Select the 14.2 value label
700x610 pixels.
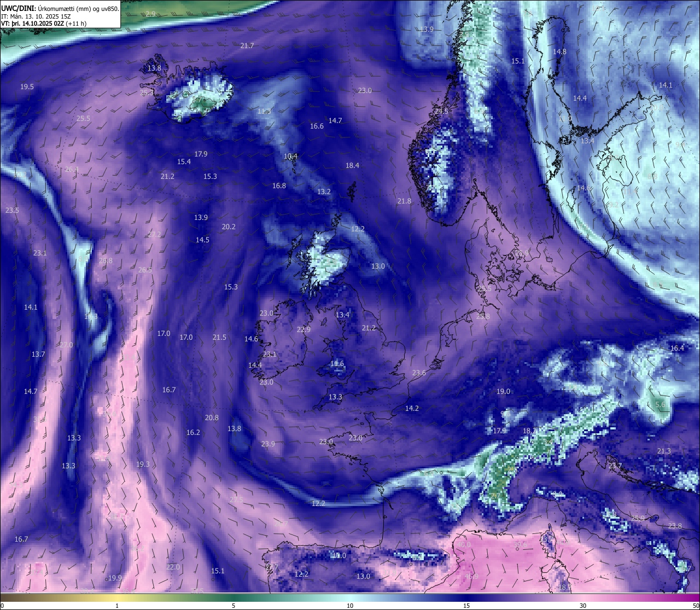click(x=412, y=408)
